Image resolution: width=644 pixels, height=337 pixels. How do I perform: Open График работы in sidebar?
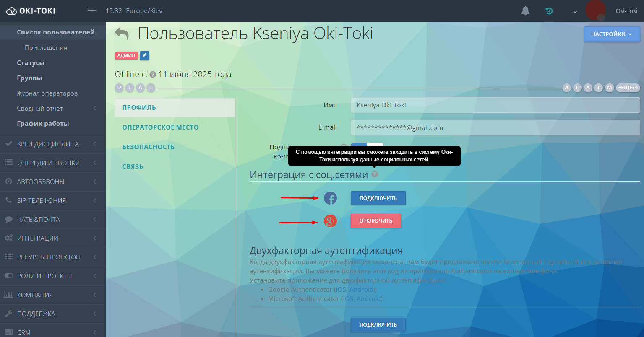point(43,124)
